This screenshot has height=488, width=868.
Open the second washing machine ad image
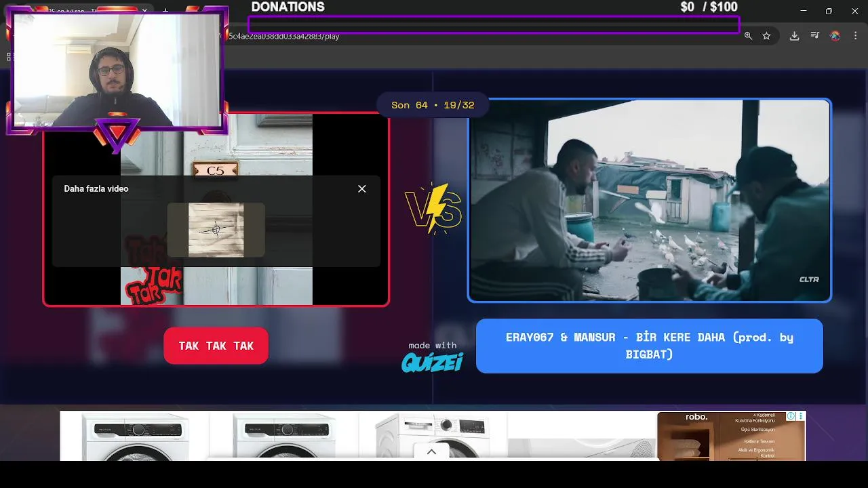pyautogui.click(x=283, y=436)
